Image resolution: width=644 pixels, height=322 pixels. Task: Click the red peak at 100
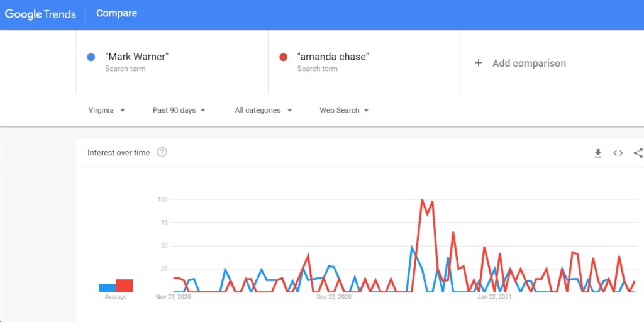tap(422, 200)
